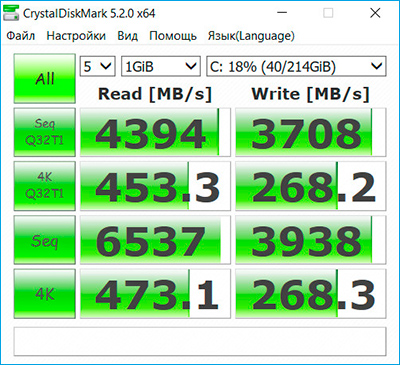The image size is (400, 365).
Task: Run the Seq benchmark
Action: [x=45, y=240]
